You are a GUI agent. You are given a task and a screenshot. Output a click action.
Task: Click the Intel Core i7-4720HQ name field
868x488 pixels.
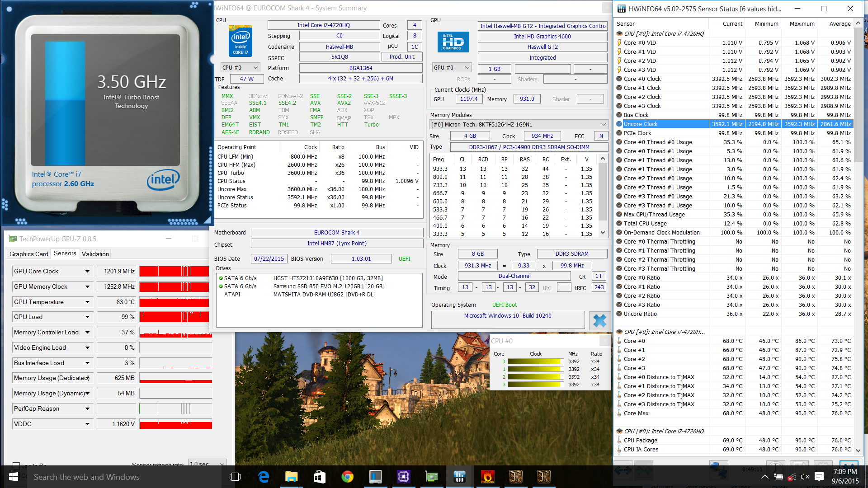pos(324,25)
